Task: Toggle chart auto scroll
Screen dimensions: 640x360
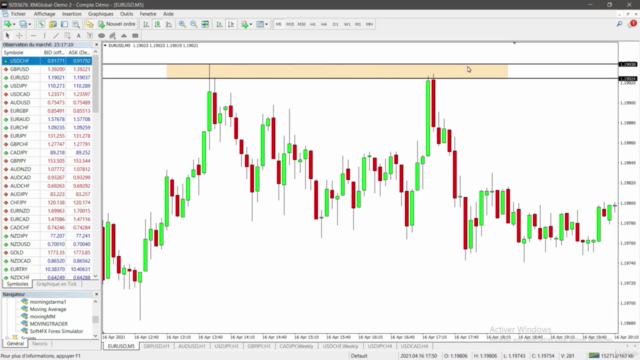Action: tap(219, 24)
